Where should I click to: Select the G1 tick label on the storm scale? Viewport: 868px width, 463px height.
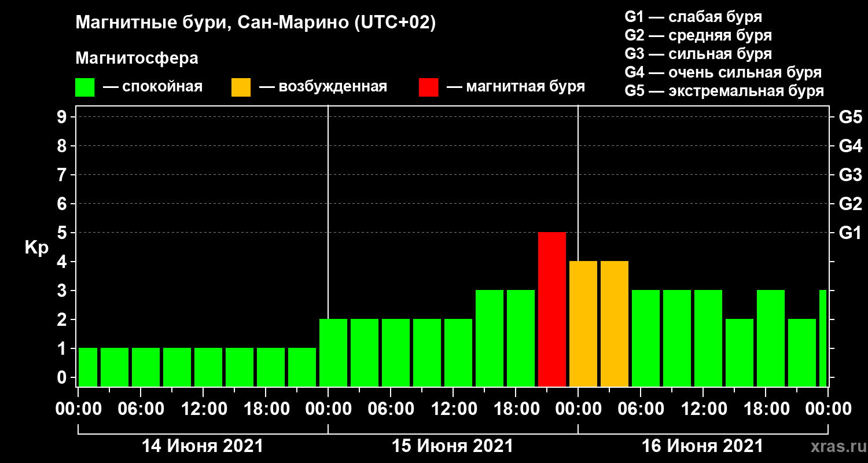(x=850, y=233)
